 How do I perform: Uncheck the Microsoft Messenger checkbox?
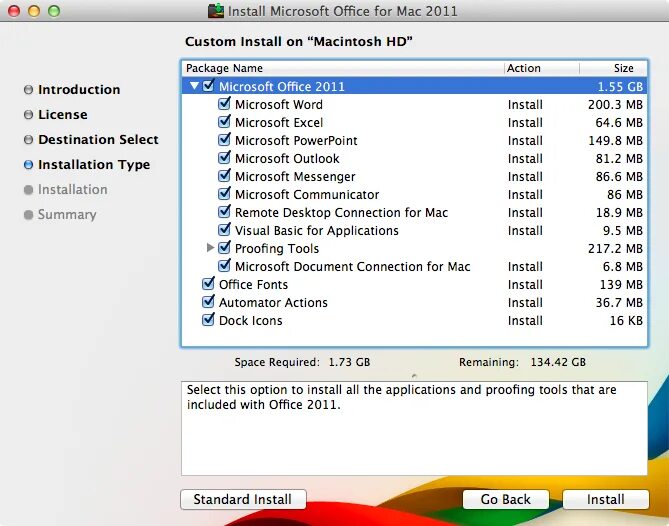[224, 176]
